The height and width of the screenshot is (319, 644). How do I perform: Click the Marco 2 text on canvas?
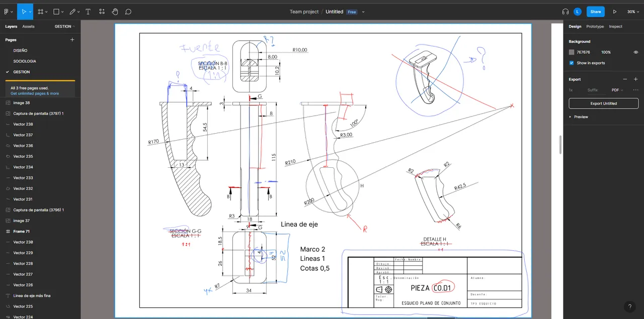[x=312, y=249]
